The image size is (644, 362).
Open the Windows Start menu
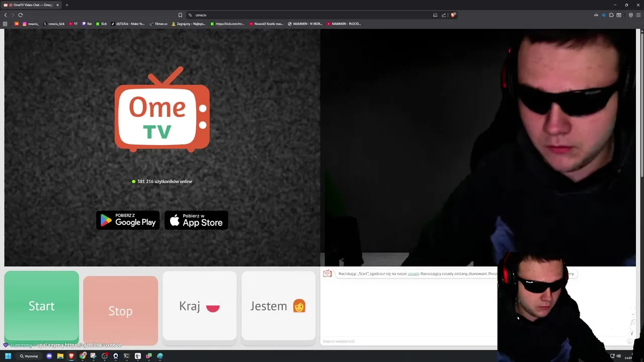(8, 356)
